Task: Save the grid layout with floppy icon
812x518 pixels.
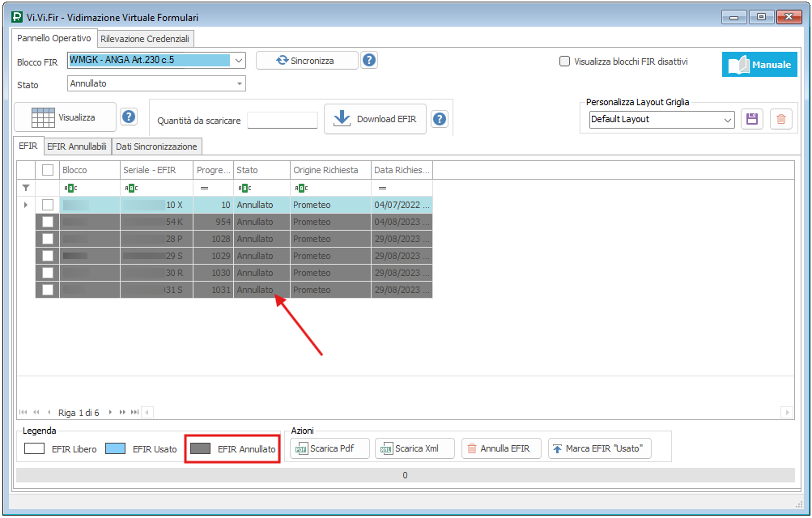Action: (751, 119)
